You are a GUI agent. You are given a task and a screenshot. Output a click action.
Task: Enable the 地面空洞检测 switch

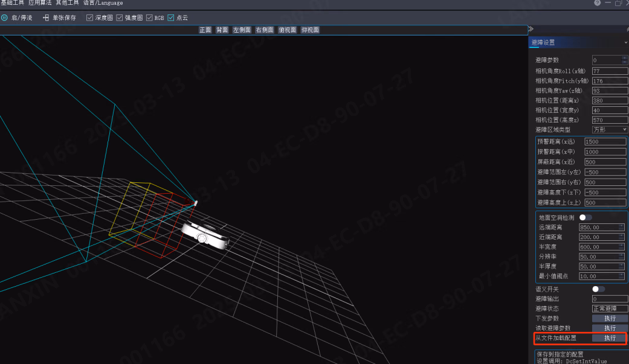point(585,217)
